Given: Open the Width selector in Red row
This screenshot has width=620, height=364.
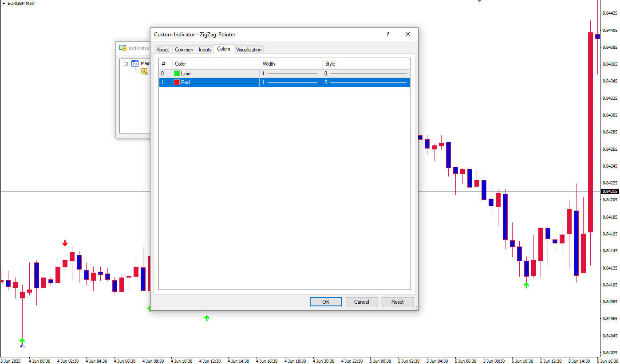Looking at the screenshot, I should (291, 82).
